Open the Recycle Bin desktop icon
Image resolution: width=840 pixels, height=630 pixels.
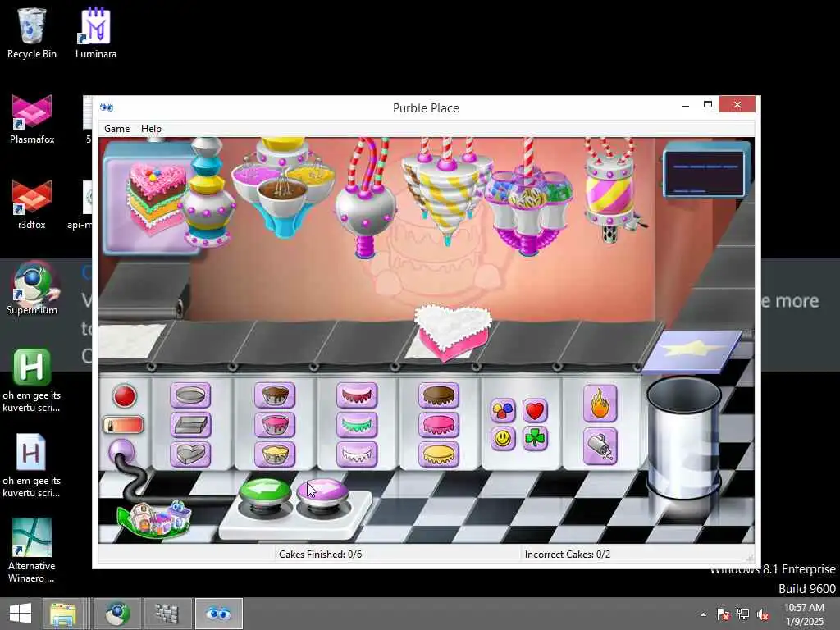(x=32, y=33)
